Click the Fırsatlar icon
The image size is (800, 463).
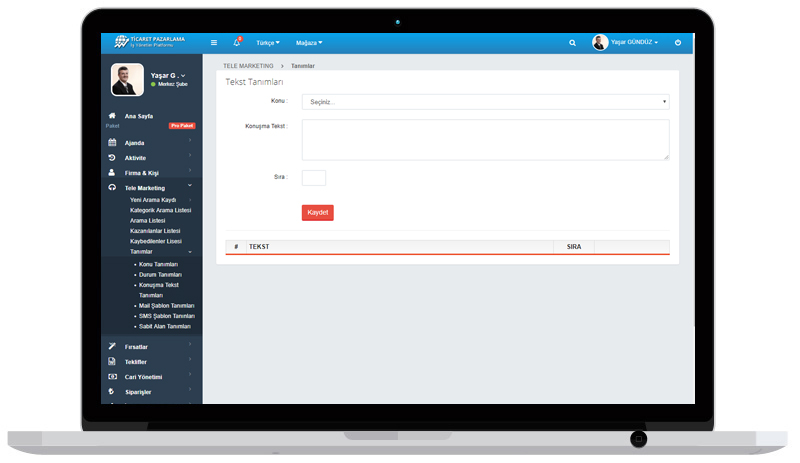click(x=112, y=346)
